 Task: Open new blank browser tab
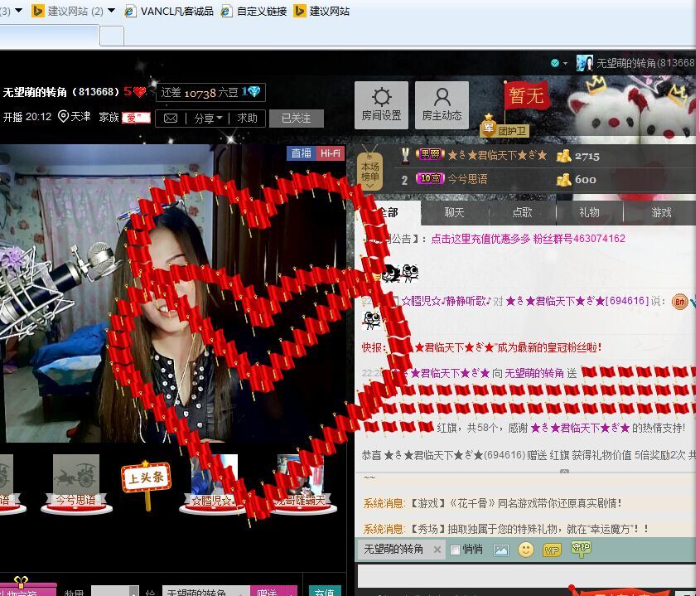pyautogui.click(x=112, y=36)
